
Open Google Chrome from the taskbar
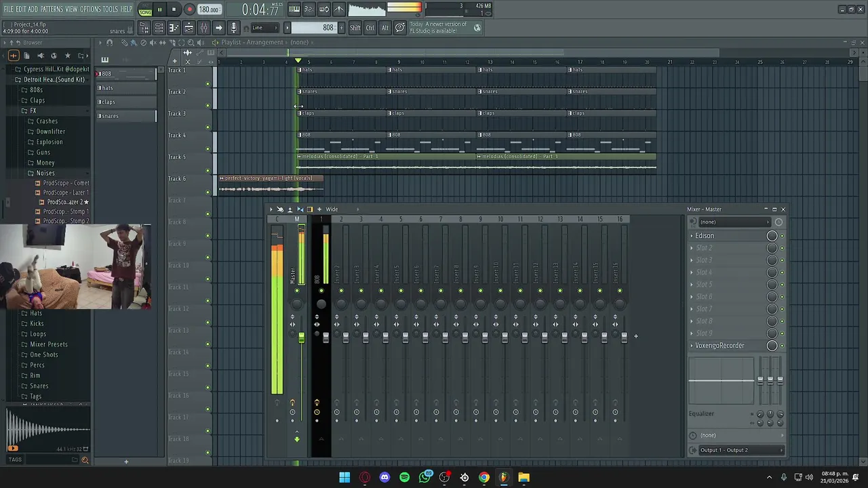click(x=484, y=477)
